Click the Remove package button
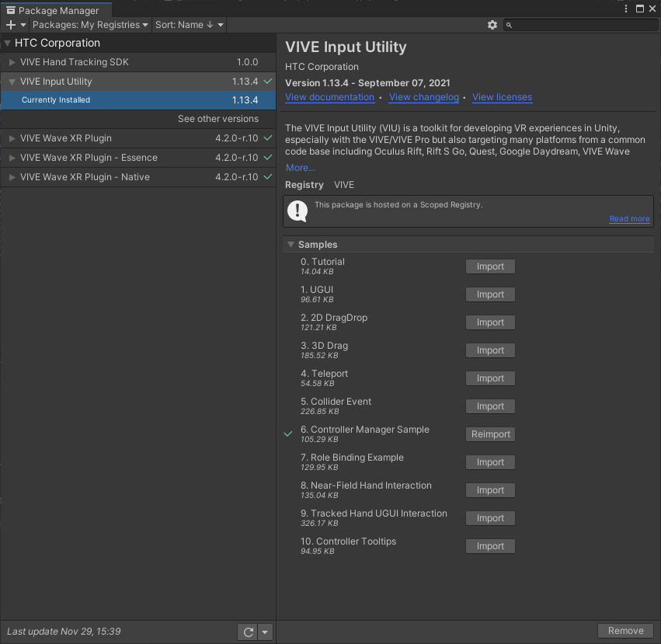The image size is (661, 644). 625,631
